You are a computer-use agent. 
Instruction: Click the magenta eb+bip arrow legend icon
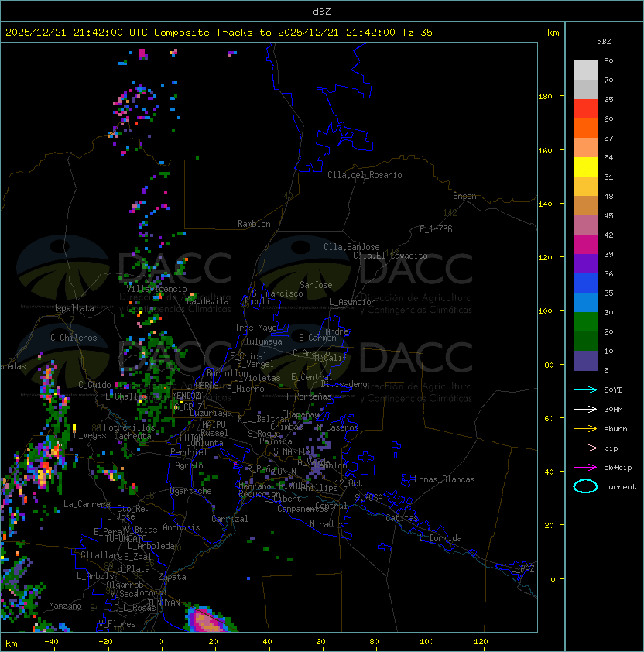[x=585, y=468]
